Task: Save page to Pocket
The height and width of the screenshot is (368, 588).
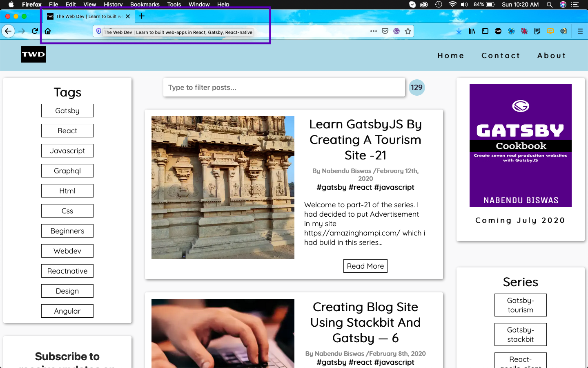Action: point(385,31)
